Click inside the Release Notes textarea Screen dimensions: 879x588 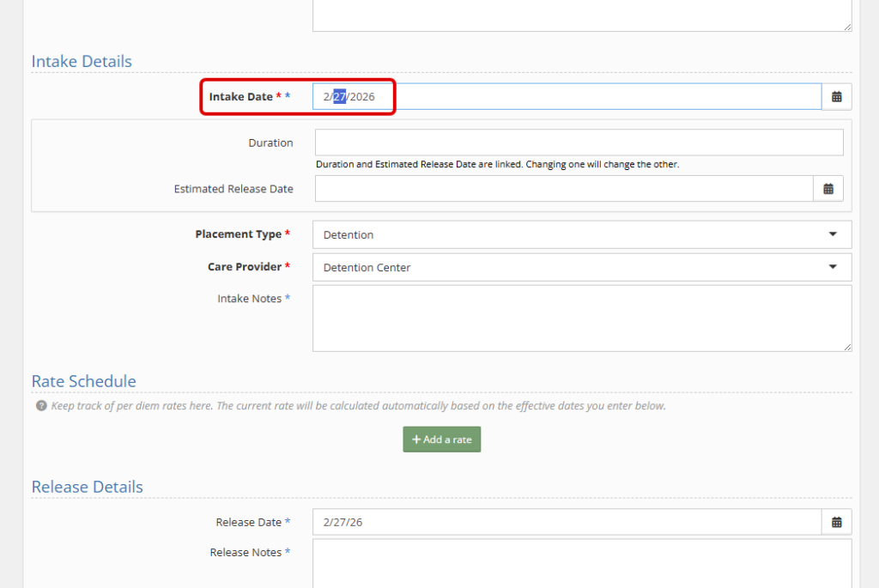pos(581,562)
